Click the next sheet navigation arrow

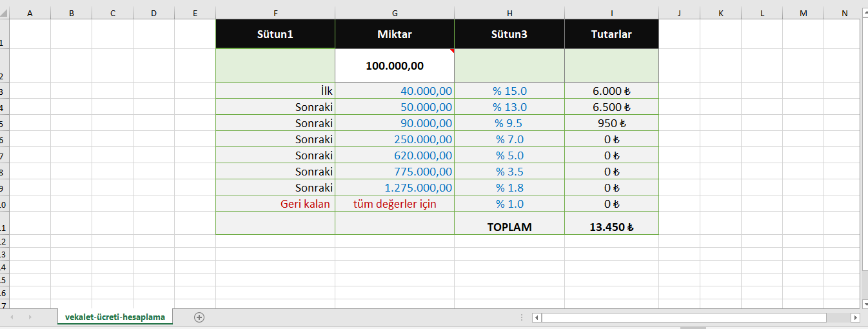coord(30,317)
